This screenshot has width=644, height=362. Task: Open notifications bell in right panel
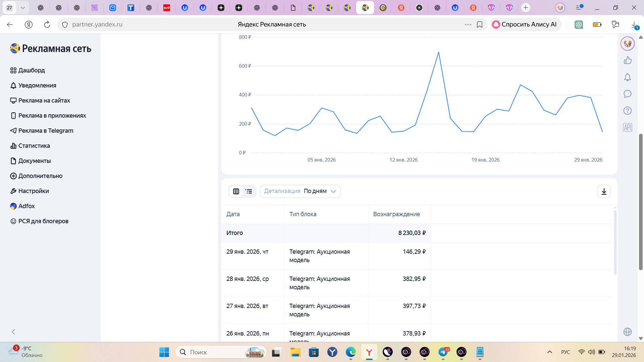(627, 77)
